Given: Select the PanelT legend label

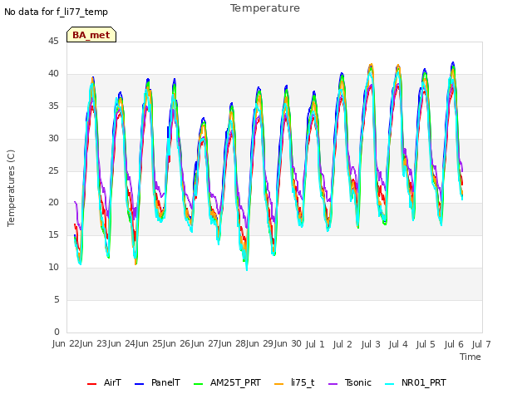Looking at the screenshot, I should 165,382.
